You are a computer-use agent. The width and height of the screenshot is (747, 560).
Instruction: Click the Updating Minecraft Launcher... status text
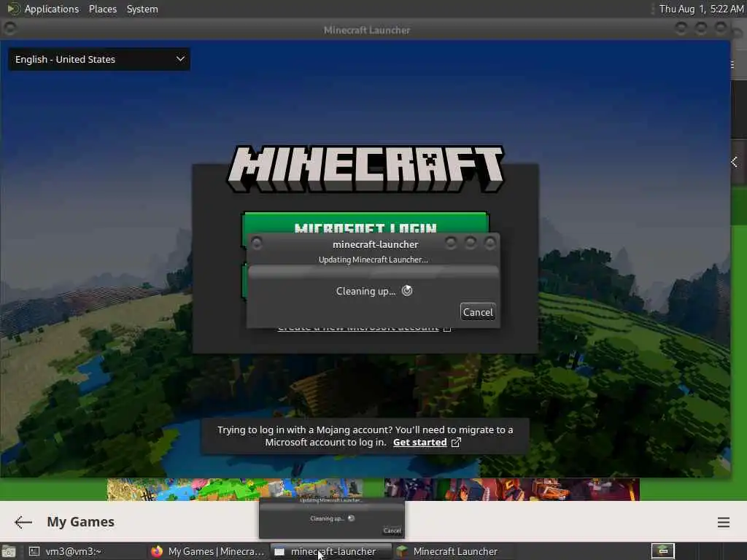[373, 260]
